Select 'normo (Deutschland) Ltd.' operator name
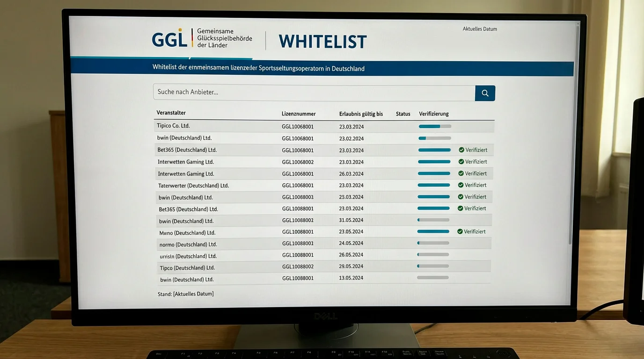 (188, 244)
